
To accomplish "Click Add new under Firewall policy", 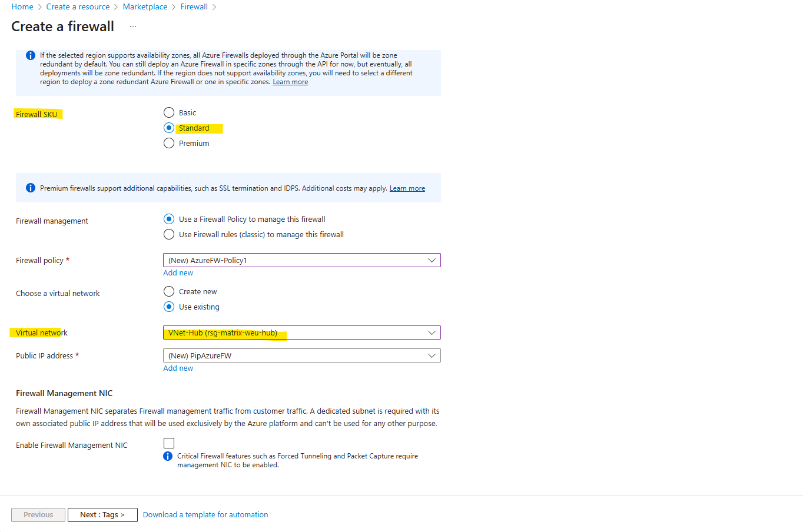I will coord(178,272).
